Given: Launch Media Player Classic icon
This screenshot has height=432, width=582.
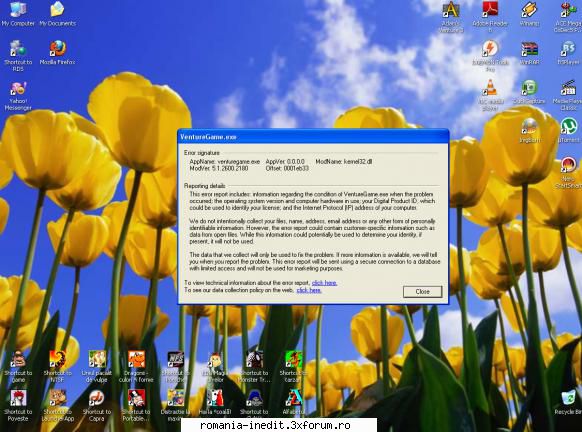Looking at the screenshot, I should pyautogui.click(x=568, y=95).
